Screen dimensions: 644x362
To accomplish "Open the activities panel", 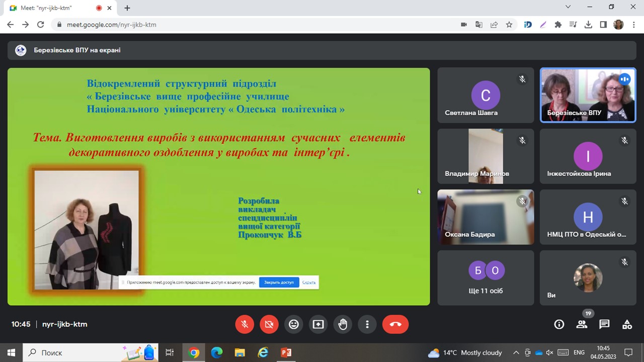I will click(x=627, y=324).
